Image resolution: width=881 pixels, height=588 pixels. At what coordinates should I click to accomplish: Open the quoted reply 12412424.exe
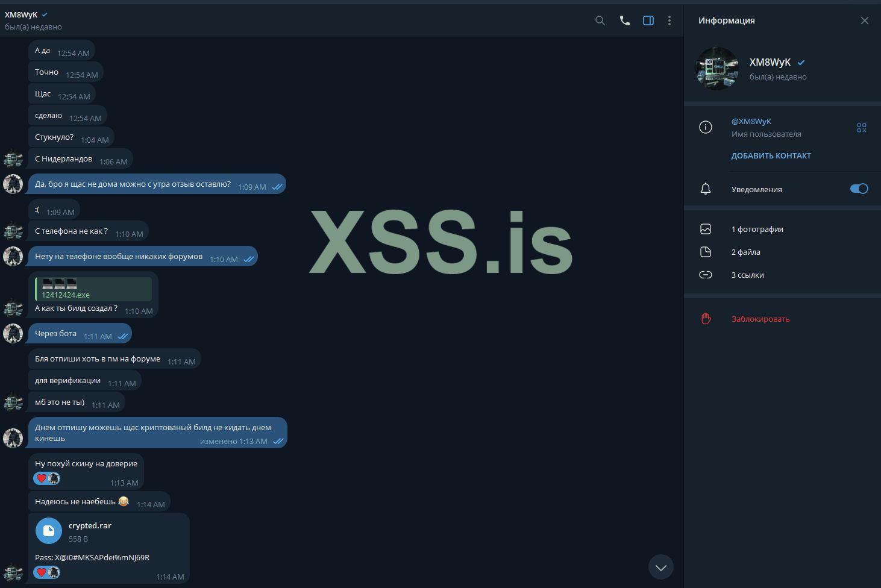[x=93, y=289]
